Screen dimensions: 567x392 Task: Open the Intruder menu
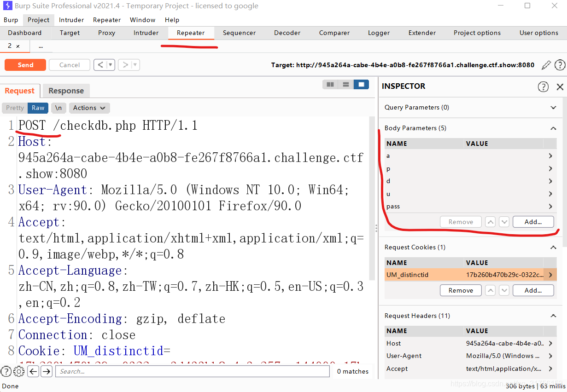click(71, 20)
